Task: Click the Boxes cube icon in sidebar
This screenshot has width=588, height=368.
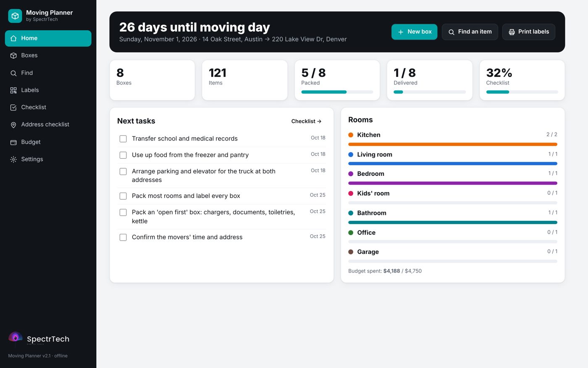Action: click(13, 56)
